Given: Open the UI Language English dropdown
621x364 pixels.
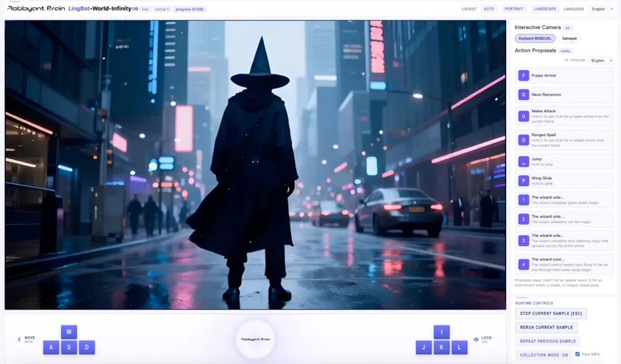Looking at the screenshot, I should pyautogui.click(x=601, y=60).
